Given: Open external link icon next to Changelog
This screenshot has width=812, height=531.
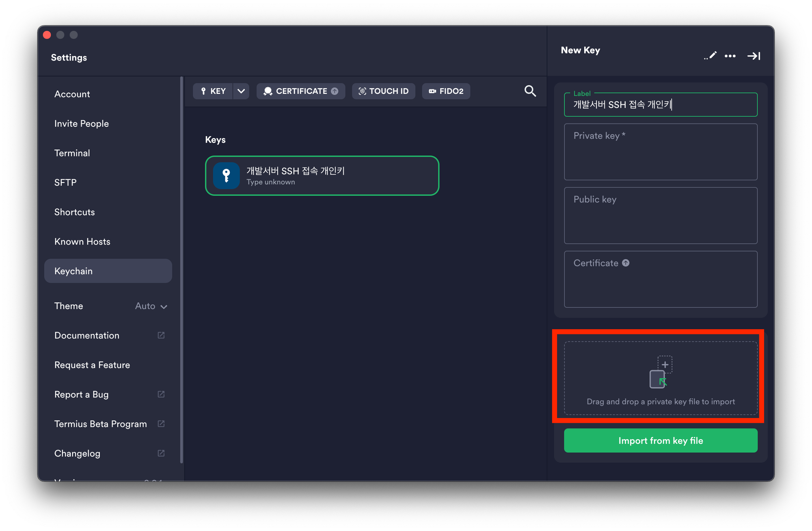Looking at the screenshot, I should click(161, 453).
